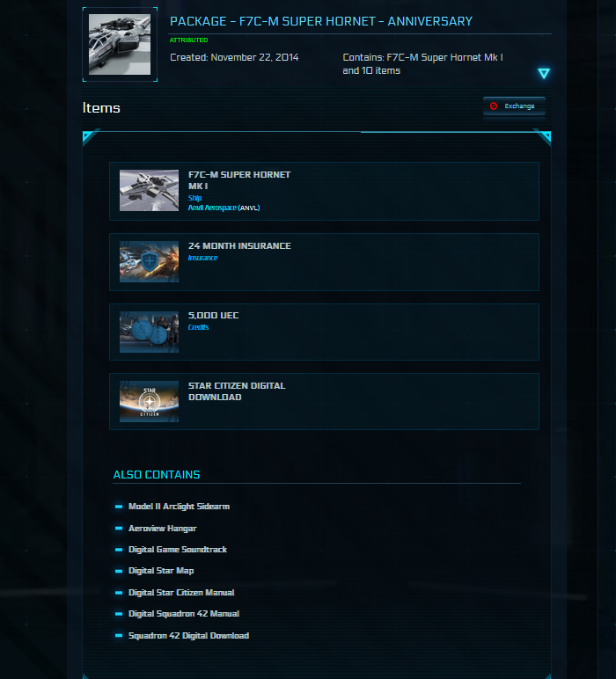This screenshot has height=679, width=616.
Task: Select the 5,000 UEC title
Action: pos(214,315)
